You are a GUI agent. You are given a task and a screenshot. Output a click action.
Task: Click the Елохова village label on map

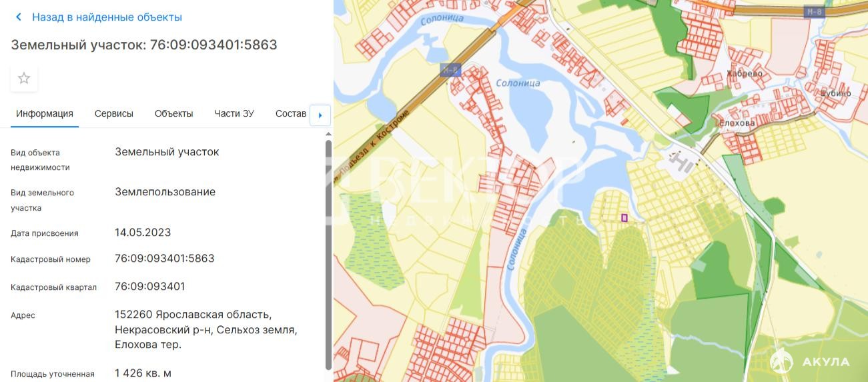(737, 123)
